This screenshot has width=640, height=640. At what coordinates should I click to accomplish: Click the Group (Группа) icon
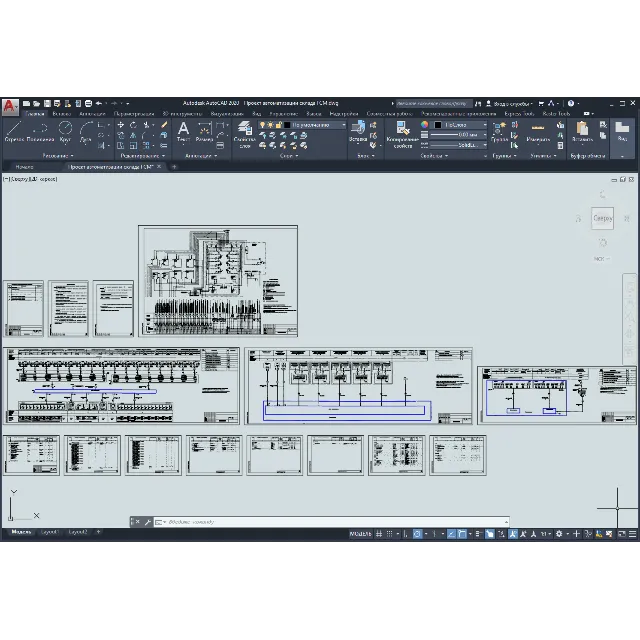pyautogui.click(x=499, y=131)
